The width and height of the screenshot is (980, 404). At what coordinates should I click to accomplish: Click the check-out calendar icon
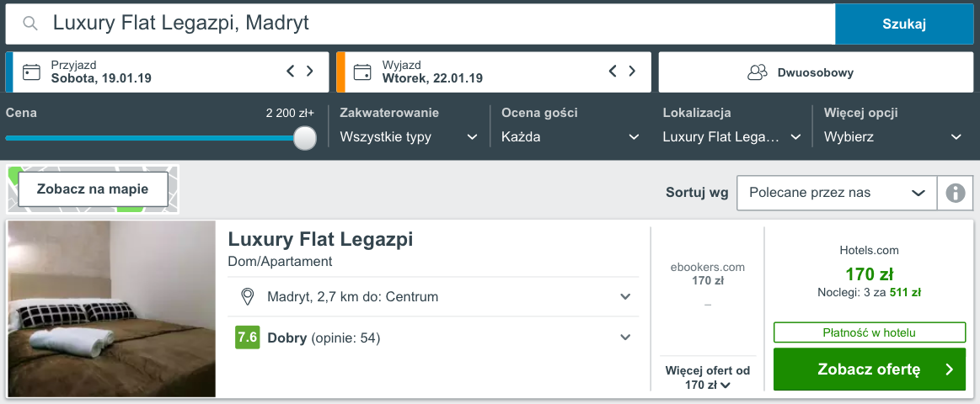[361, 72]
